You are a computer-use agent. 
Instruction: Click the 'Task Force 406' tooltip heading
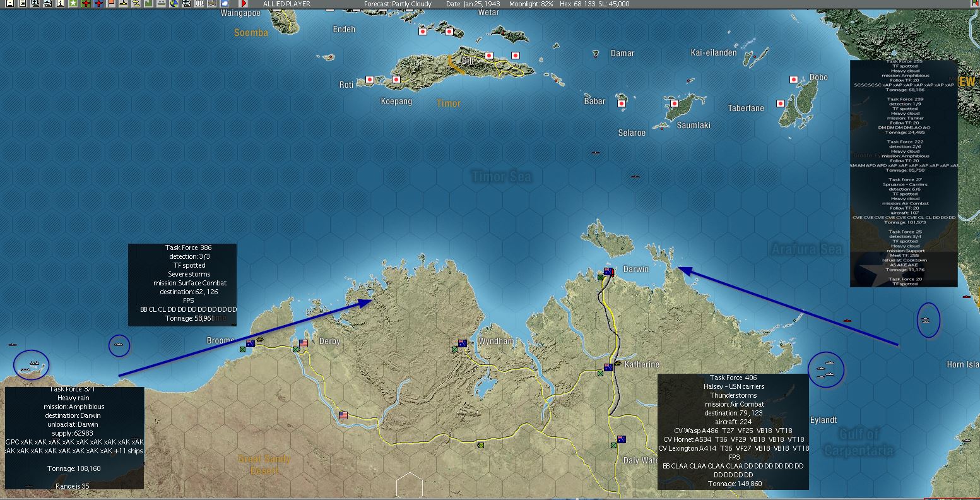tap(733, 378)
